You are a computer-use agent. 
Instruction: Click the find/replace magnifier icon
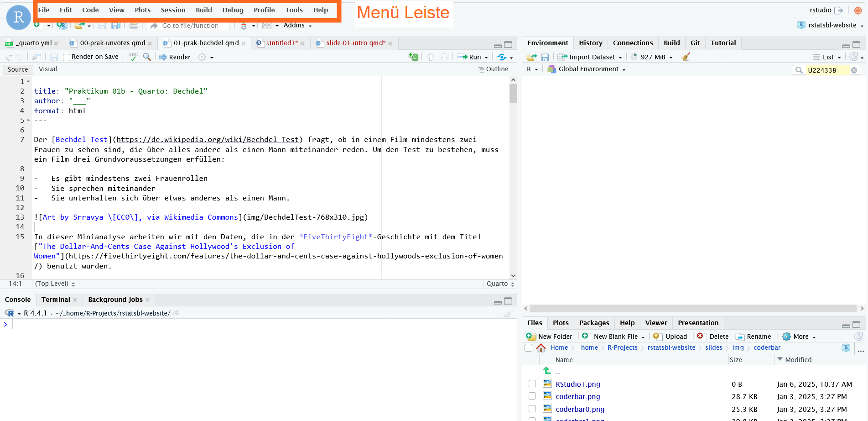point(147,57)
